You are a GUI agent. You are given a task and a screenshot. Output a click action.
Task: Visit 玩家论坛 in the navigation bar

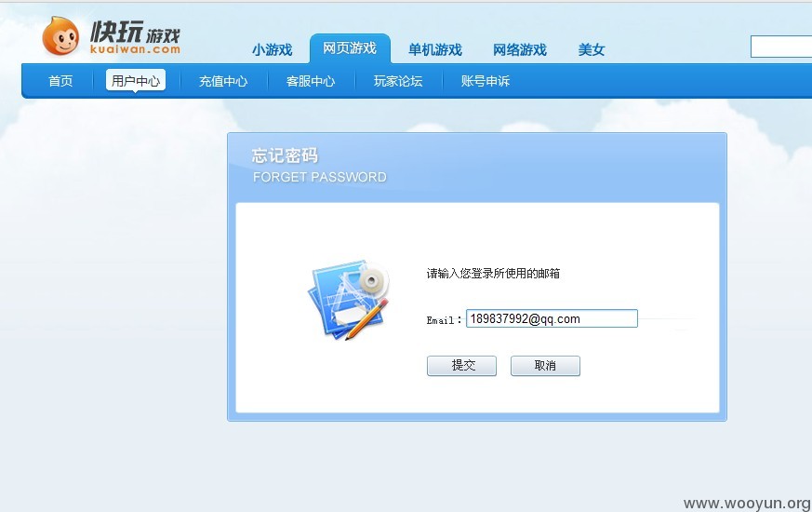coord(398,81)
